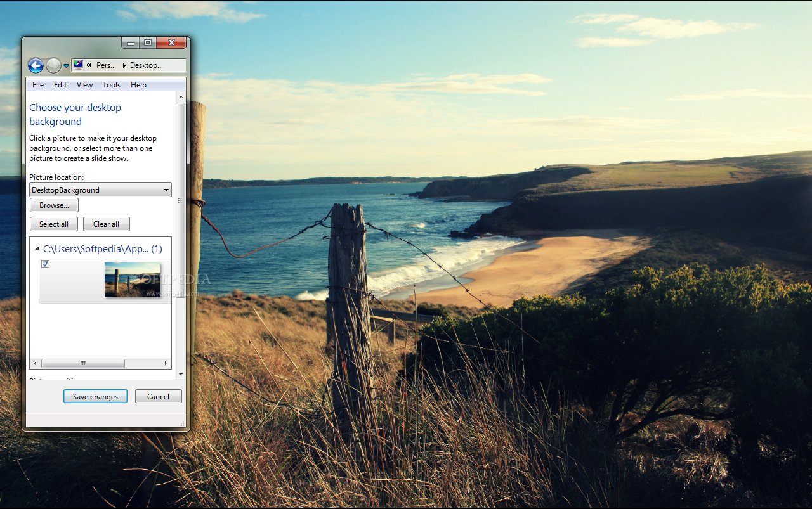Open the recent pages dropdown arrow
This screenshot has width=812, height=509.
tap(66, 66)
